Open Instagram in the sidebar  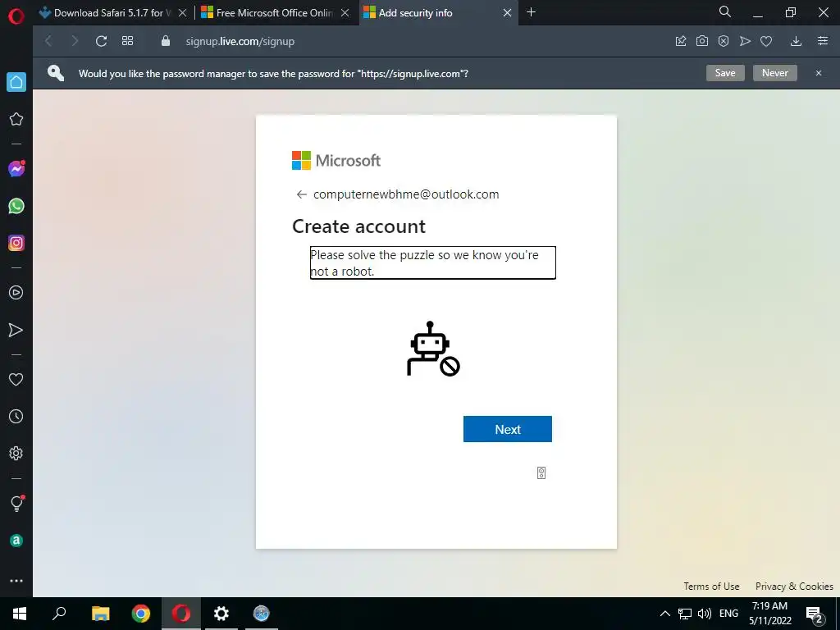(16, 243)
